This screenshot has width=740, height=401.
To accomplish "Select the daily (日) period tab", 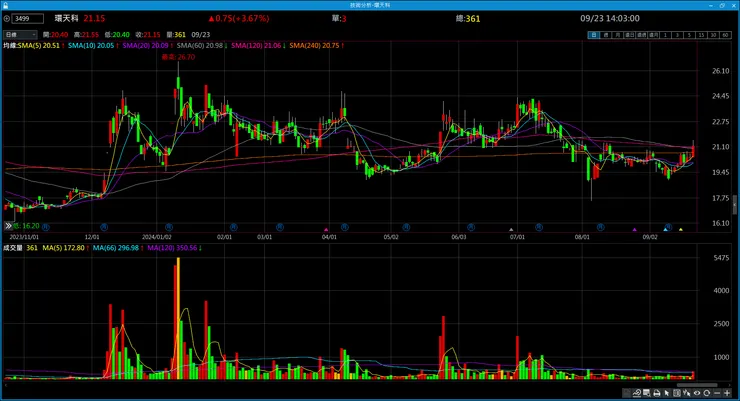I will tap(594, 35).
